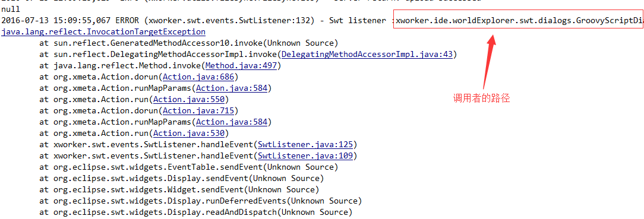Open the Action.java:715 source link

coord(199,111)
